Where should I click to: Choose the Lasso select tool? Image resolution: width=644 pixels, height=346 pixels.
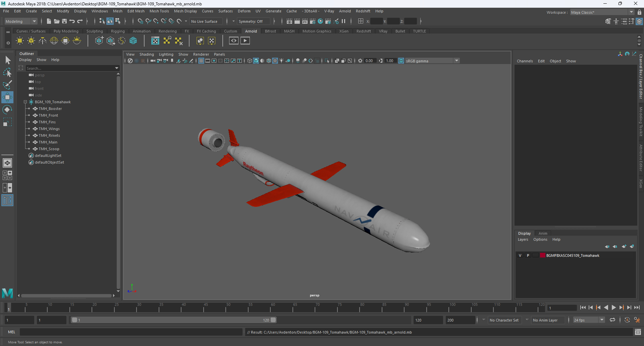tap(7, 72)
